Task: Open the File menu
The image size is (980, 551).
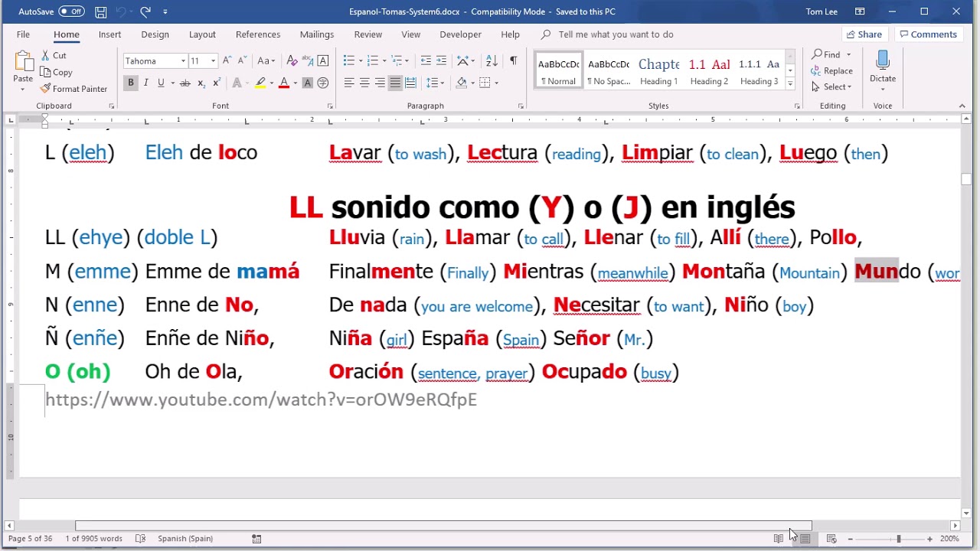Action: tap(23, 34)
